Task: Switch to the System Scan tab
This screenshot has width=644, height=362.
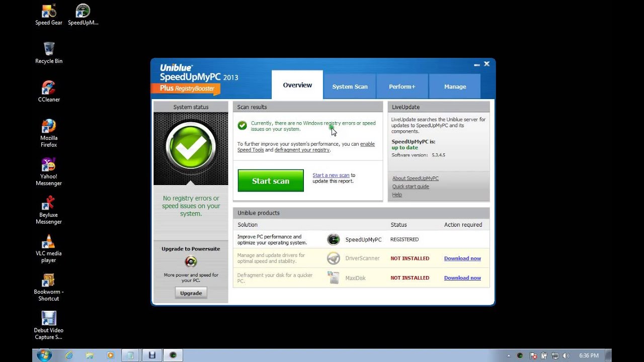Action: [x=350, y=86]
